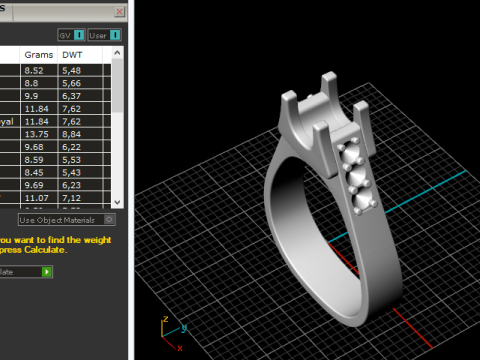Select the 8.59 grams cell

[39, 160]
